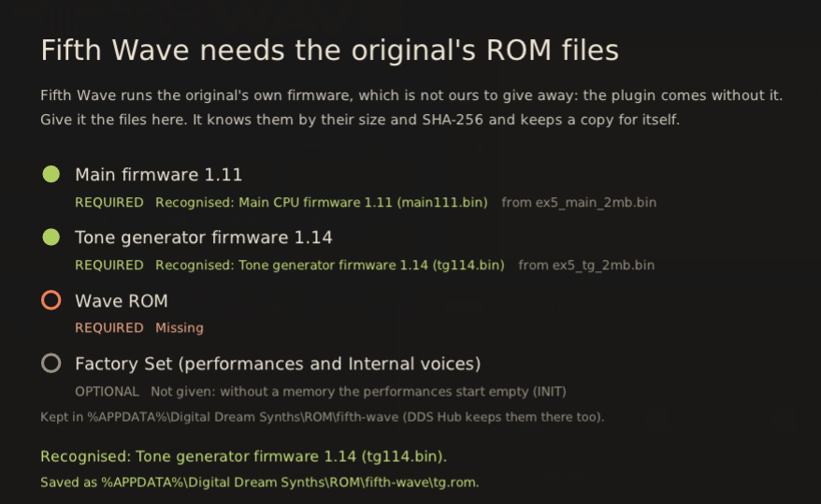Viewport: 821px width, 504px height.
Task: Click the orange ring indicator beside Wave ROM
Action: click(x=50, y=300)
